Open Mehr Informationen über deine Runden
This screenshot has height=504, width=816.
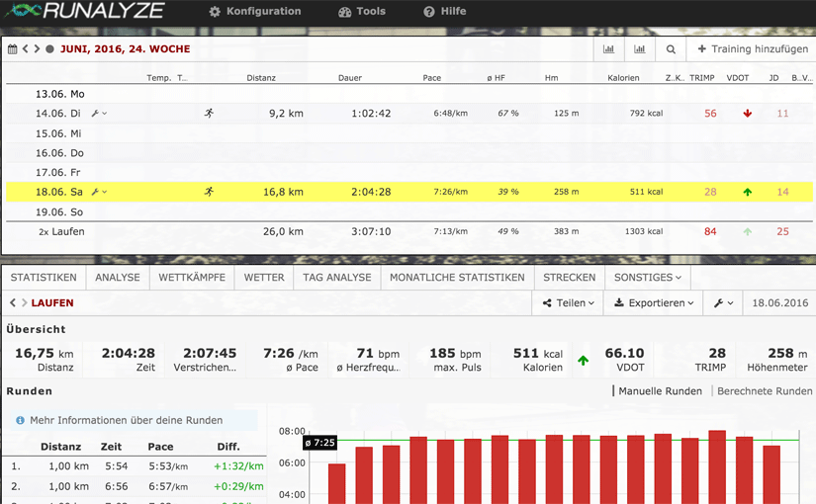point(126,420)
